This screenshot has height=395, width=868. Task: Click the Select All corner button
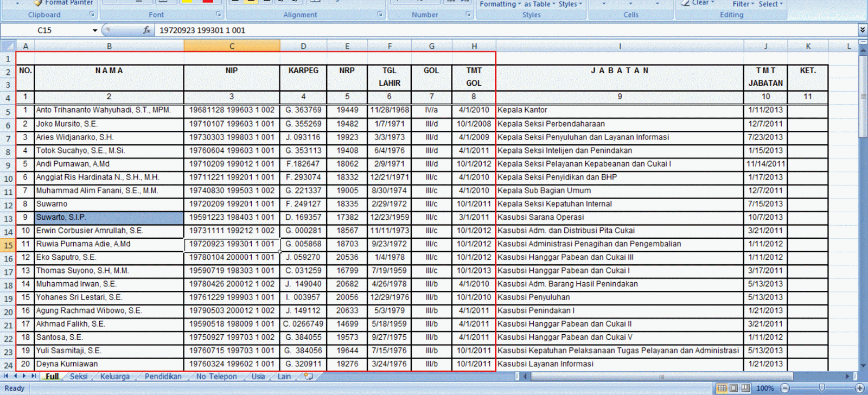pyautogui.click(x=8, y=46)
